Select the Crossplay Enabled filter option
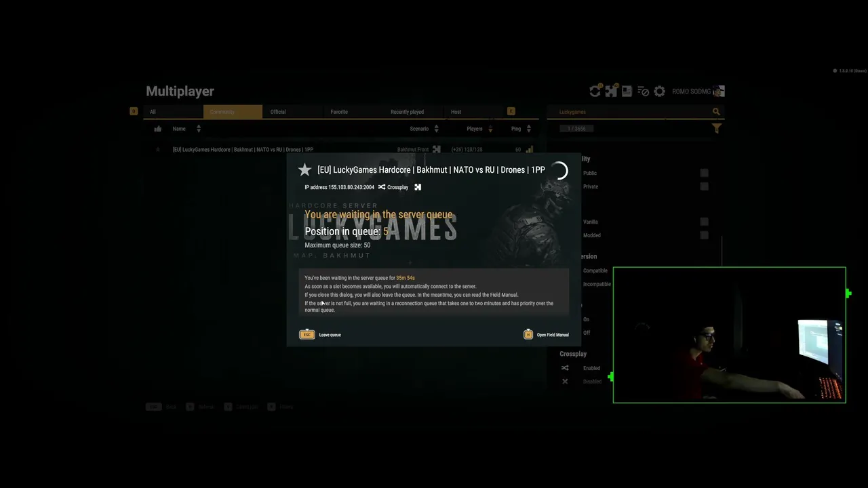Screen dimensions: 868x488 point(591,368)
